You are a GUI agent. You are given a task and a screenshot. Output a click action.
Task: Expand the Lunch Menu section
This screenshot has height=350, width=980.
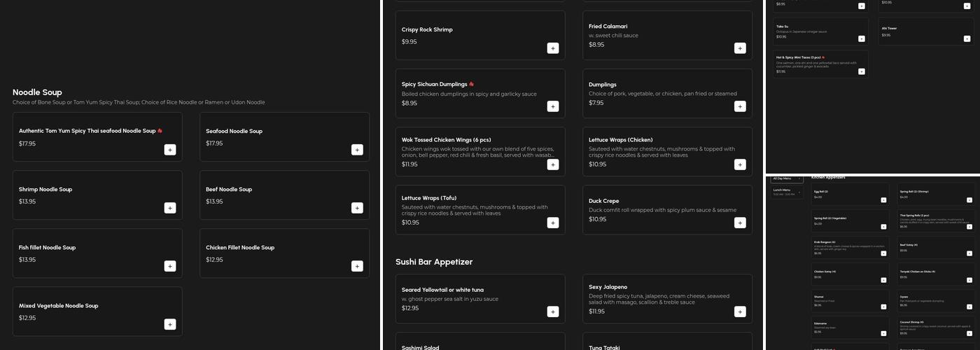pyautogui.click(x=787, y=192)
